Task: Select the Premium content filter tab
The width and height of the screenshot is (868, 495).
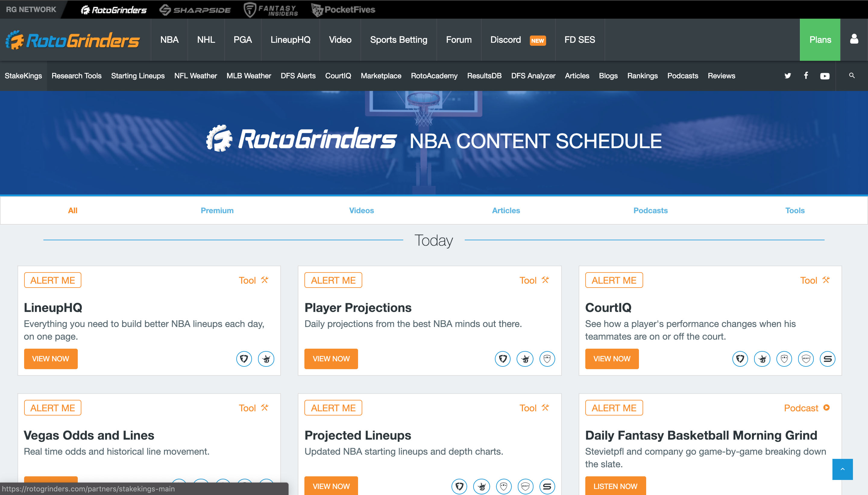Action: coord(217,210)
